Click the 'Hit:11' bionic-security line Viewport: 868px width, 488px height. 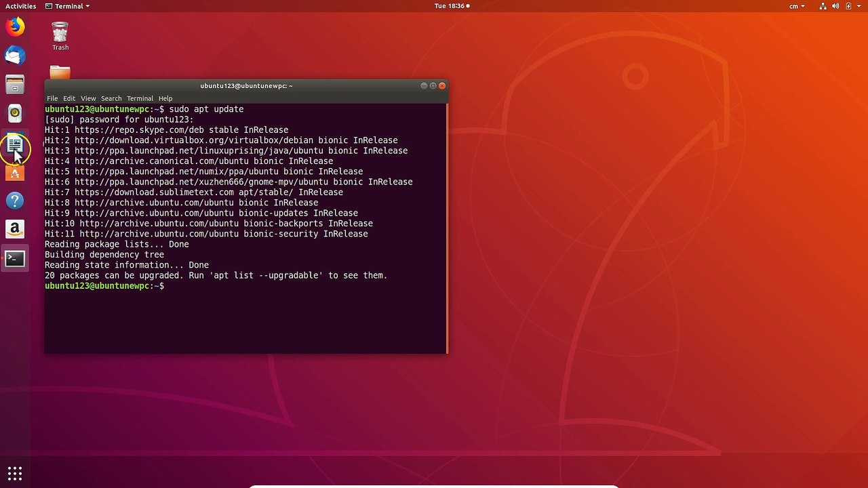206,234
